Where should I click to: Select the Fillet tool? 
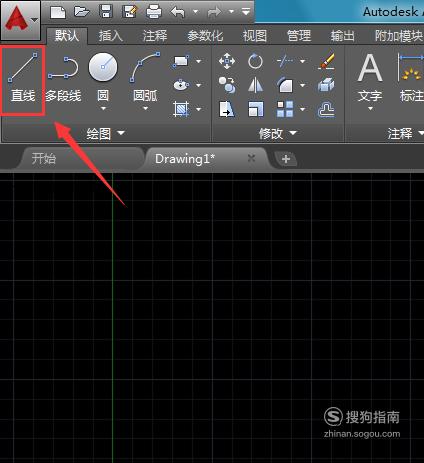pos(285,85)
